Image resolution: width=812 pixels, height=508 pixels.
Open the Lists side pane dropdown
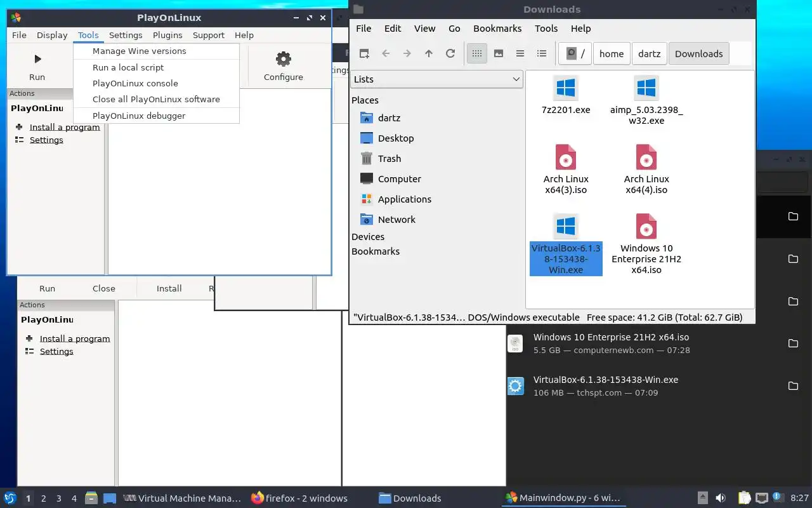tap(437, 79)
